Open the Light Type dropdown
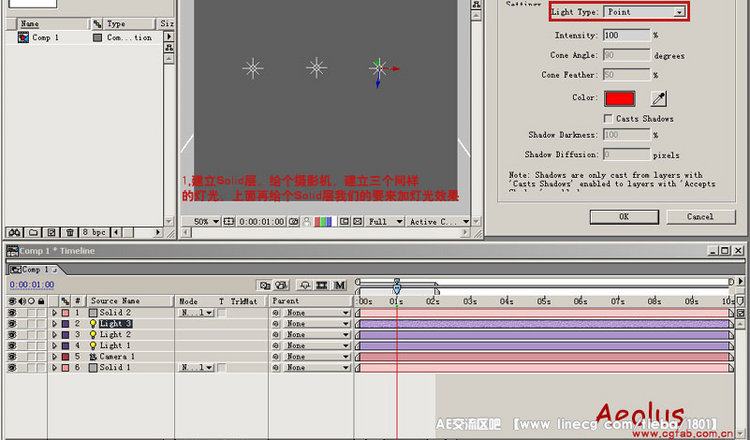Image resolution: width=750 pixels, height=440 pixels. tap(644, 12)
